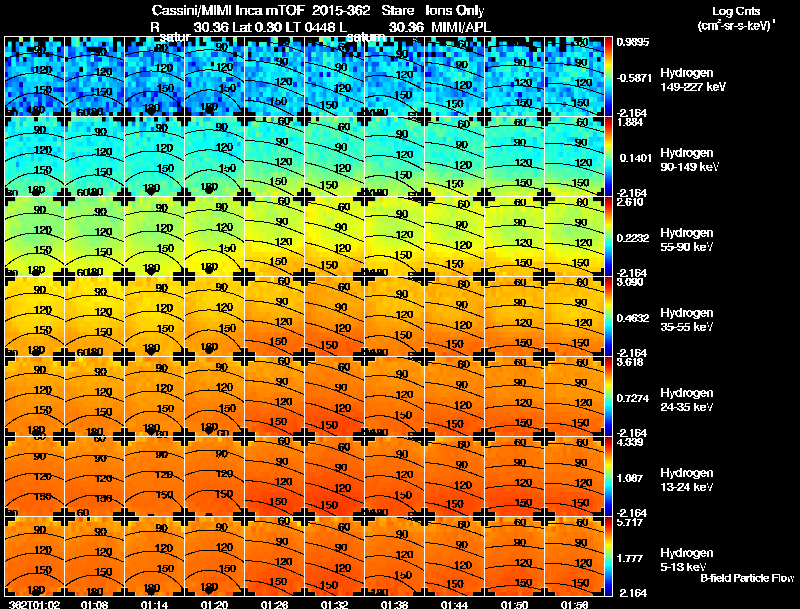Click the Hydrogen 5-13 keV row label
Viewport: 800px width, 609px height.
click(687, 560)
